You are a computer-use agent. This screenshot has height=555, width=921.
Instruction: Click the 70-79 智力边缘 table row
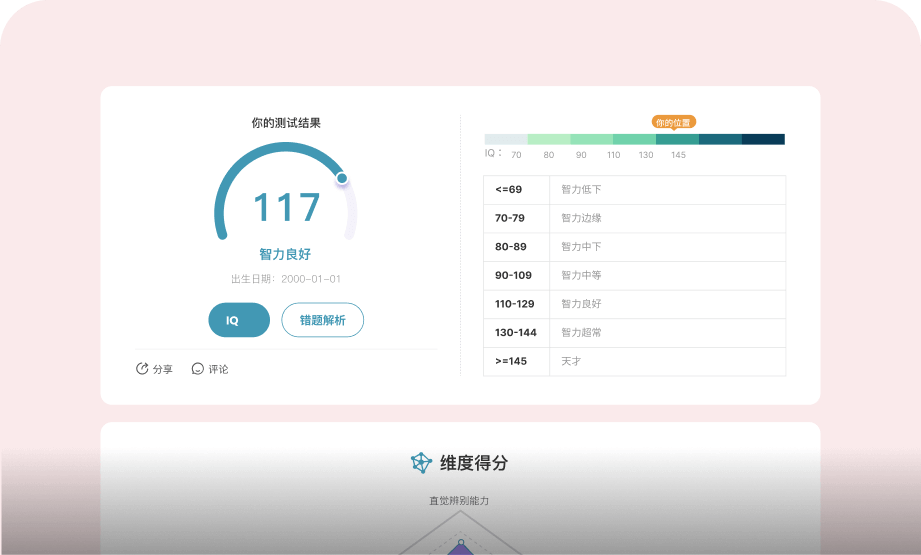point(634,218)
